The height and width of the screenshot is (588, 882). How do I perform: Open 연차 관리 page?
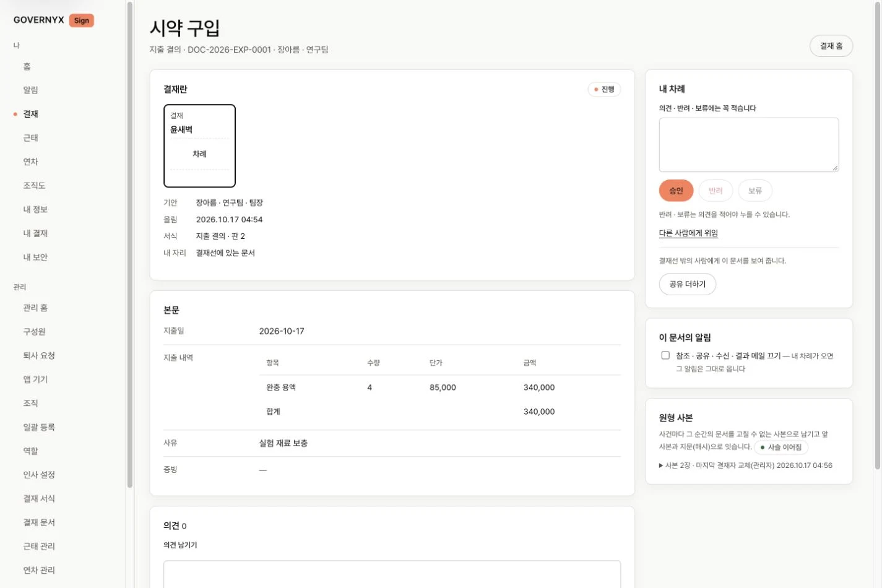pyautogui.click(x=39, y=570)
